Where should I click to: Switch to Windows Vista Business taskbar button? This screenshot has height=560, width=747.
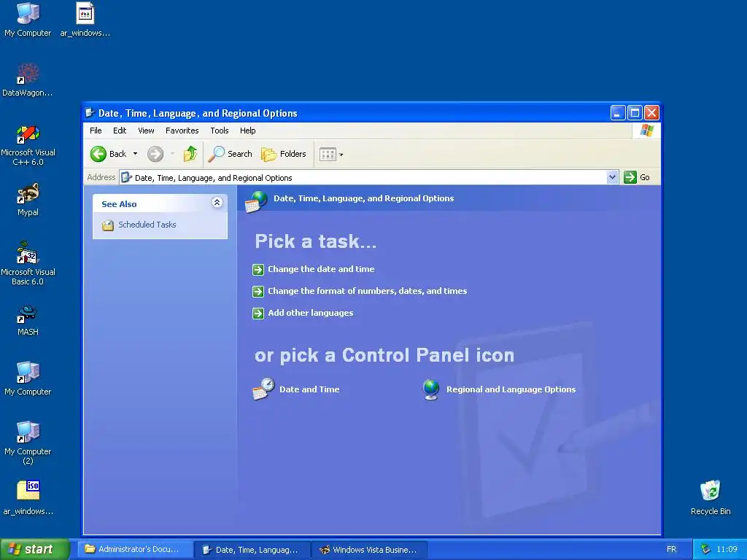coord(369,550)
